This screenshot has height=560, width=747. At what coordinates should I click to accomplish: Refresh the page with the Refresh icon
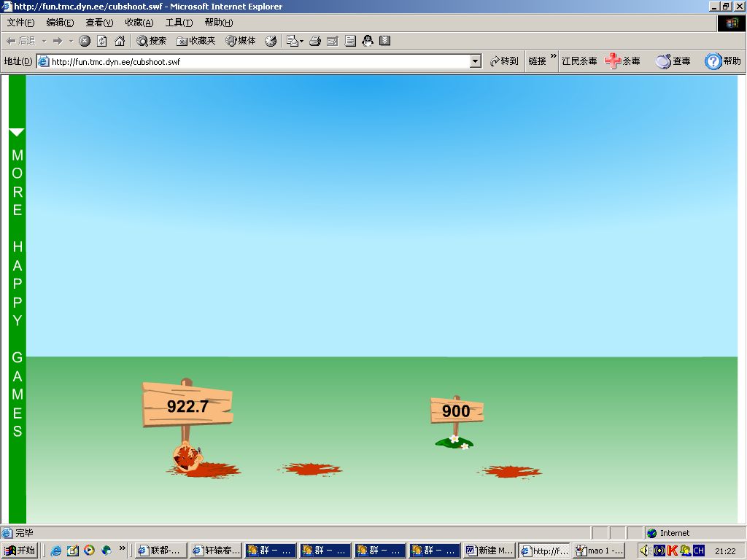pyautogui.click(x=102, y=41)
